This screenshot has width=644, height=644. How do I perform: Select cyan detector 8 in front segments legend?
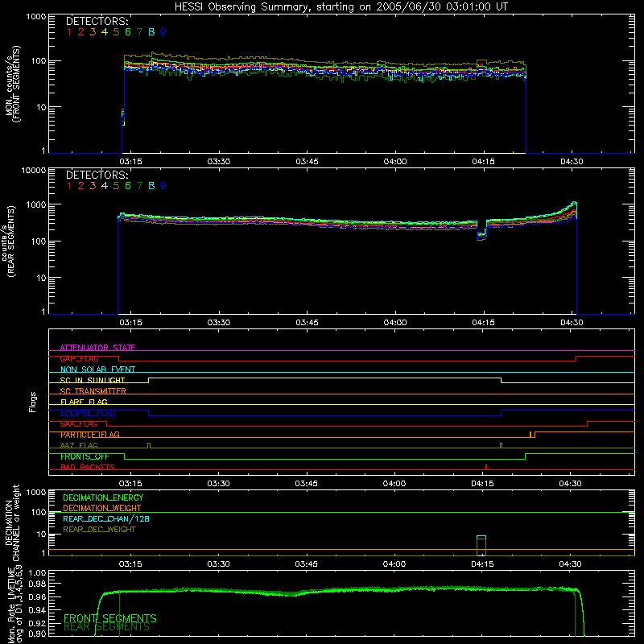(x=151, y=32)
